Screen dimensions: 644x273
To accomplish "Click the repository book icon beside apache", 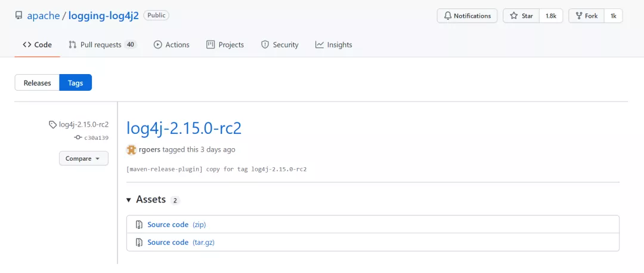I will click(19, 16).
